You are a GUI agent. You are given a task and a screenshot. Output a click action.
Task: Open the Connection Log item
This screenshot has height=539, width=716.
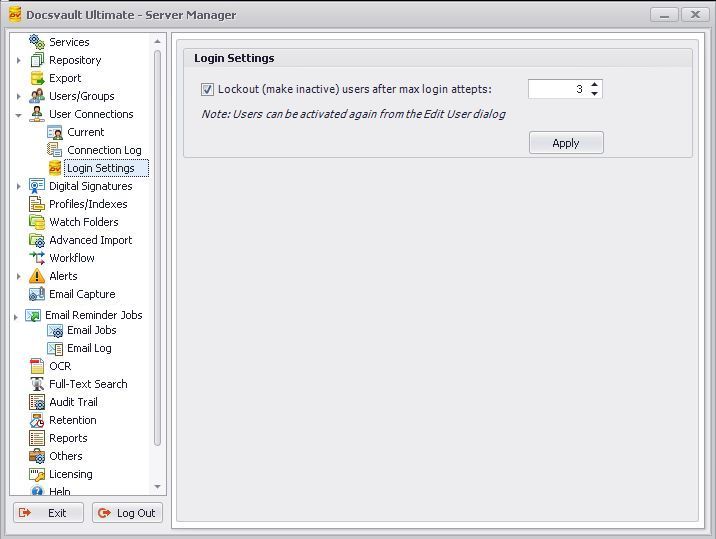tap(105, 150)
